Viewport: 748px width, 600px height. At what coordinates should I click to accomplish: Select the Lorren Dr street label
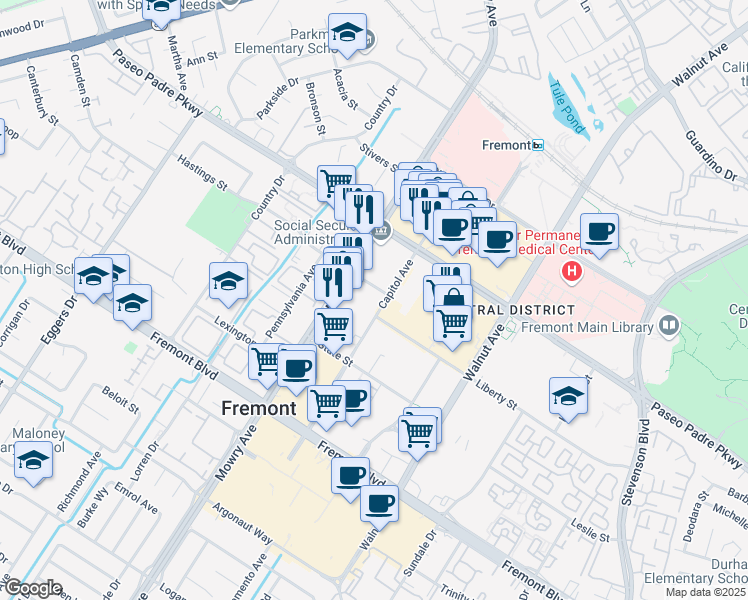pyautogui.click(x=145, y=461)
